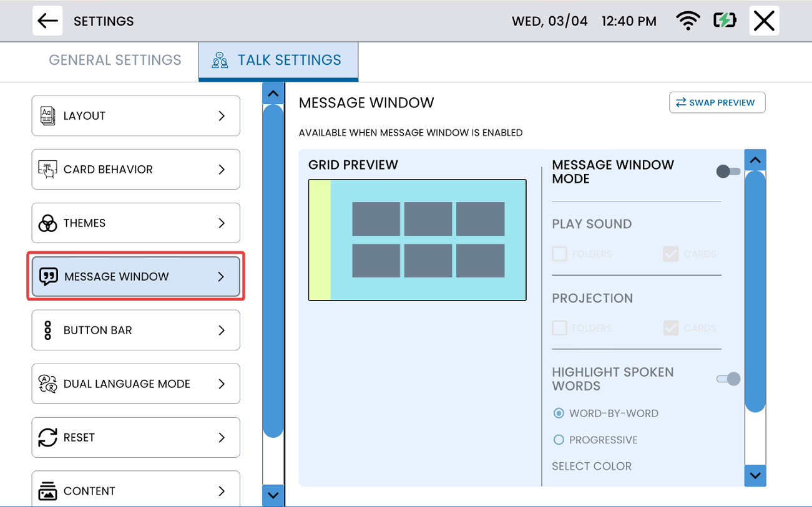The image size is (812, 507).
Task: Click the back arrow icon
Action: pos(47,21)
